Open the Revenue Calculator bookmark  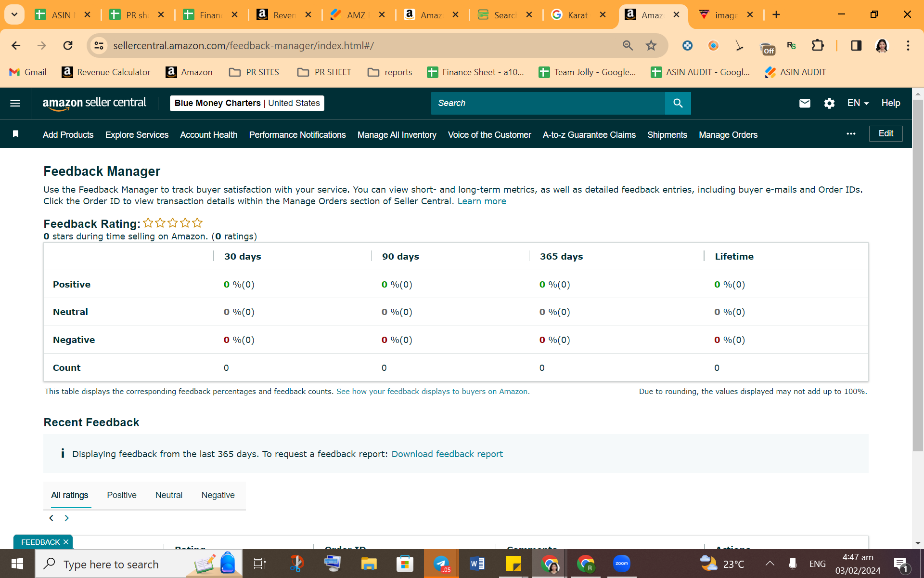coord(106,72)
